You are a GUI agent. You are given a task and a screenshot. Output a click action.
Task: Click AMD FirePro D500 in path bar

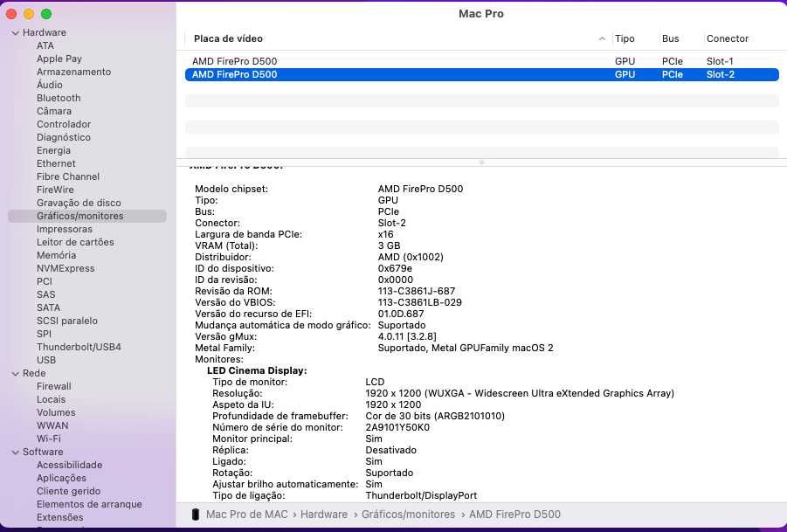(515, 515)
